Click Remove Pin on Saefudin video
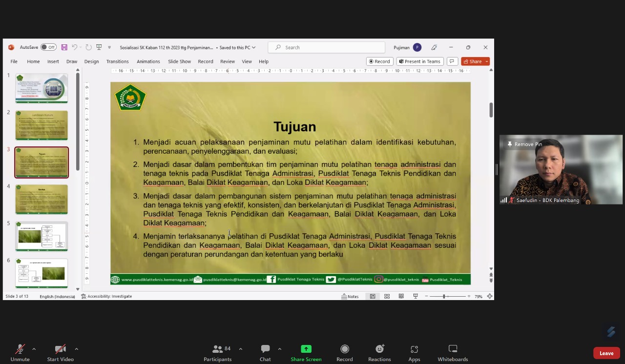The height and width of the screenshot is (364, 625). [525, 144]
